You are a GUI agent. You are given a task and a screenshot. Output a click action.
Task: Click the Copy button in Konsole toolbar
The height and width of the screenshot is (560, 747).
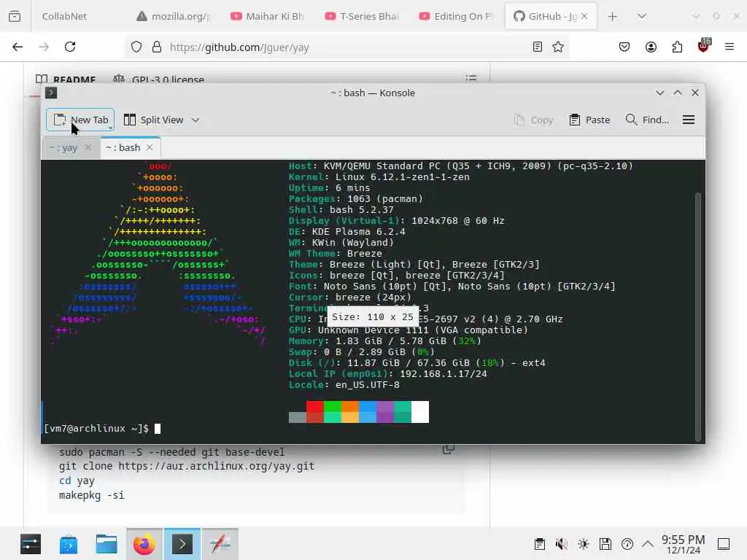pyautogui.click(x=533, y=120)
